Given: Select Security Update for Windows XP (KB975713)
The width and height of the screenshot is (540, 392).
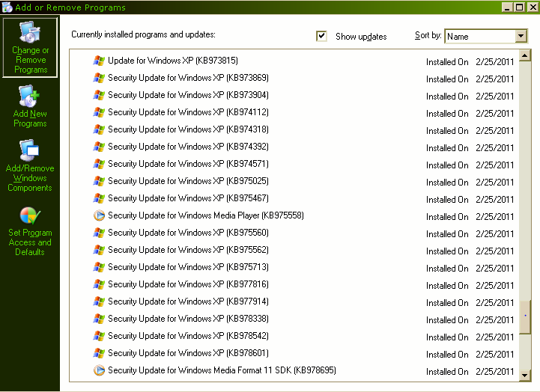Looking at the screenshot, I should [188, 267].
